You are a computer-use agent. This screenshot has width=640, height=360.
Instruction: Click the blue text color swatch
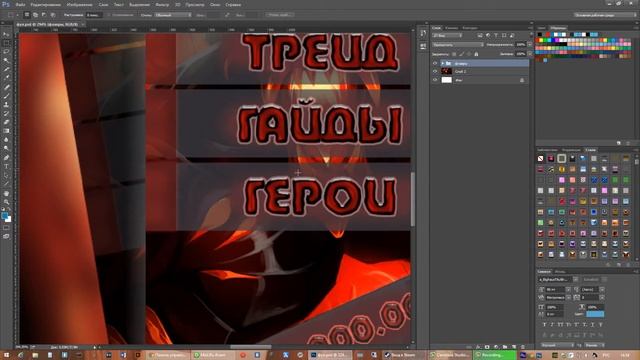[x=595, y=314]
